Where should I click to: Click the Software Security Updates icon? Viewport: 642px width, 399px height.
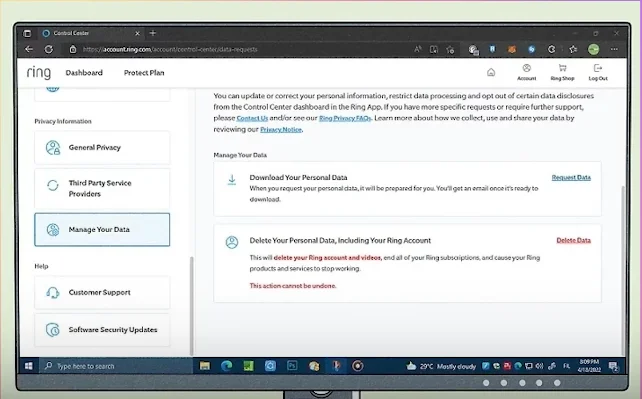[53, 329]
